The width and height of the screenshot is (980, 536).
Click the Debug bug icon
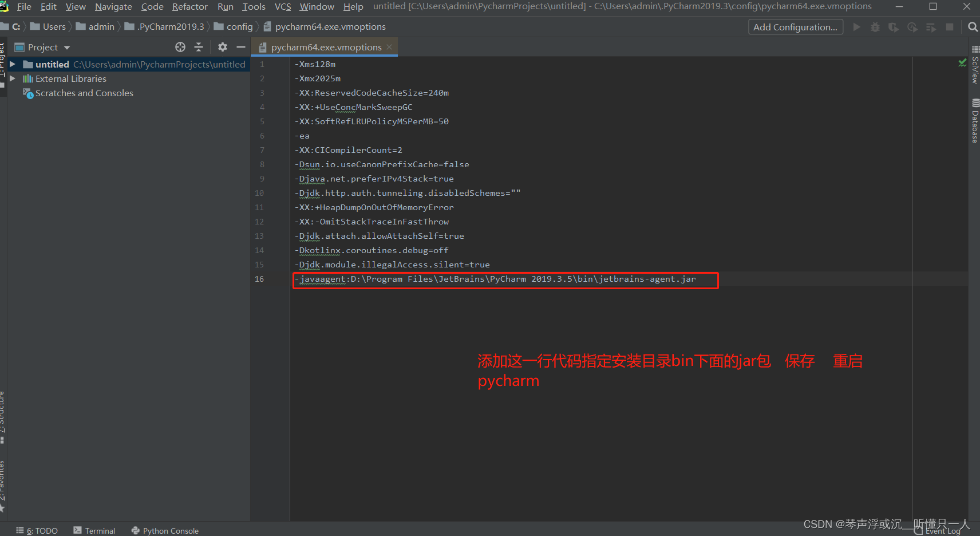[875, 27]
